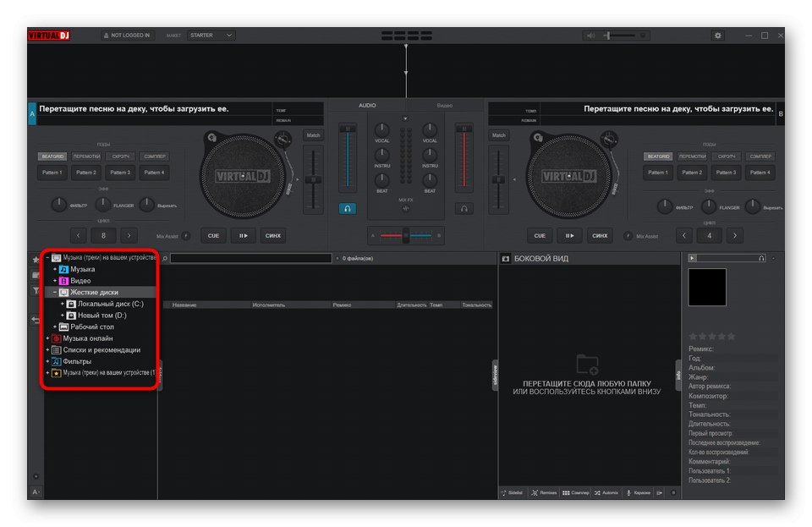Open the Automix tab at the sideview bottom
Image resolution: width=812 pixels, height=527 pixels.
click(x=606, y=492)
